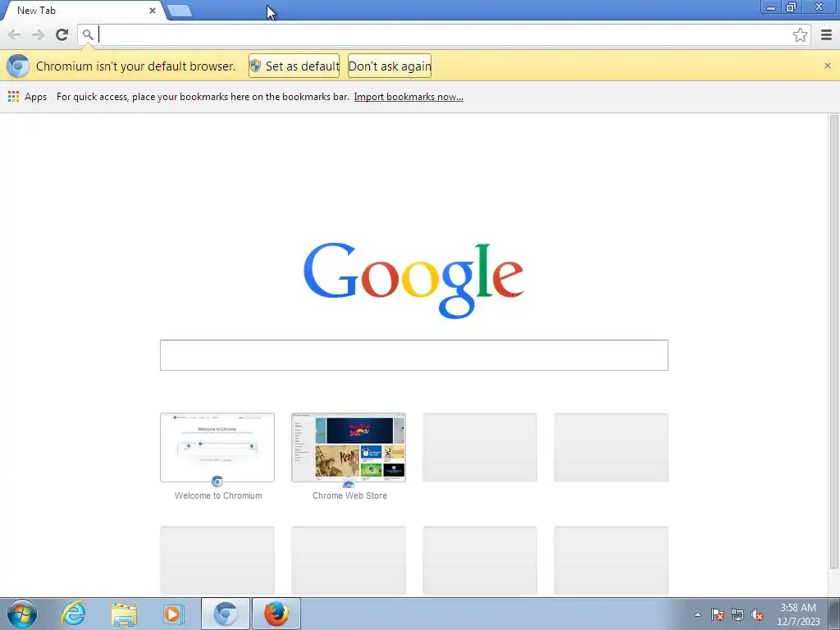
Task: Click the Google logo
Action: [x=413, y=281]
